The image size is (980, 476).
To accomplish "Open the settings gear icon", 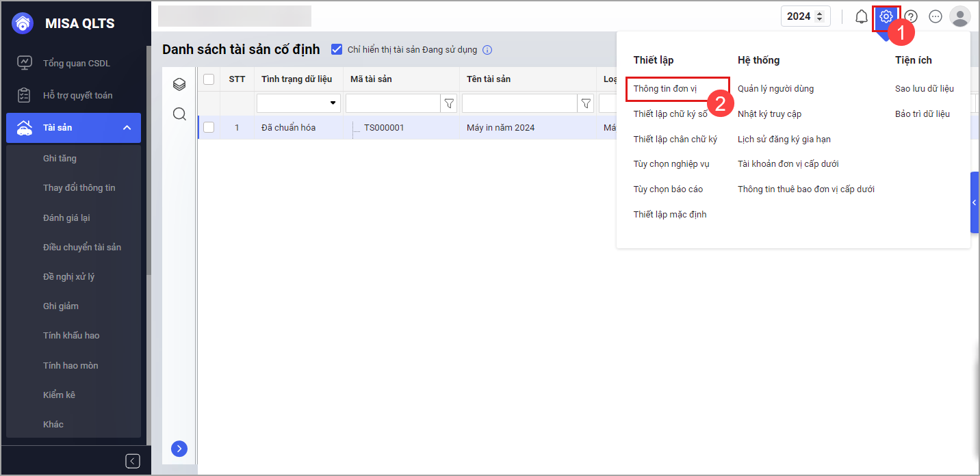I will coord(886,16).
